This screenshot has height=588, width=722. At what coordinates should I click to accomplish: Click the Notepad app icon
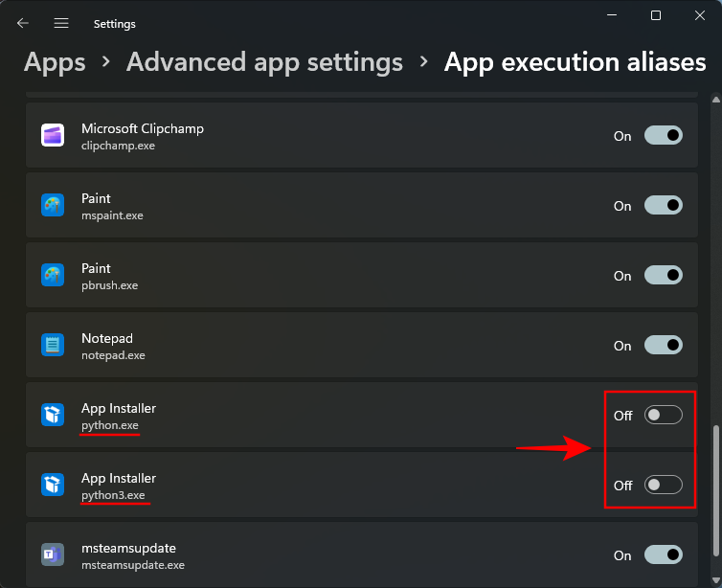[53, 345]
